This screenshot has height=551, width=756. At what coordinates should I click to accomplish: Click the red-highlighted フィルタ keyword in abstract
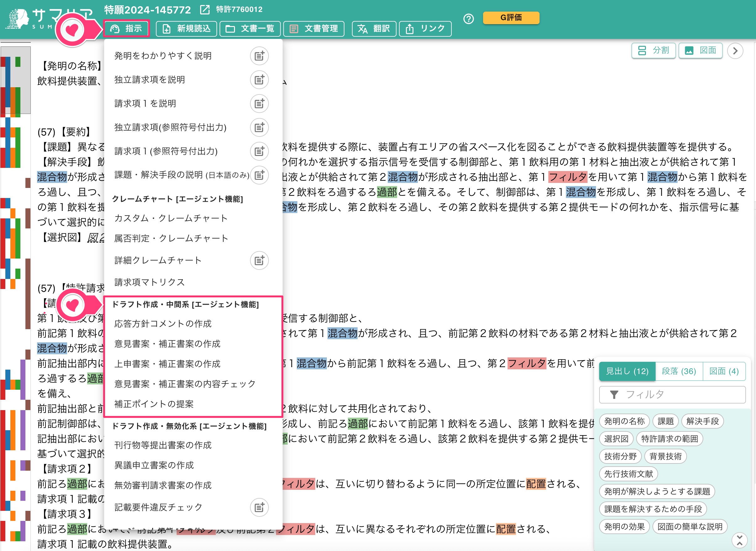pyautogui.click(x=567, y=177)
